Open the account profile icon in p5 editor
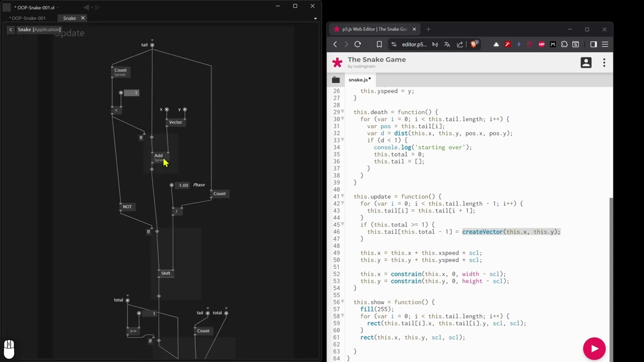The image size is (644, 362). click(586, 63)
